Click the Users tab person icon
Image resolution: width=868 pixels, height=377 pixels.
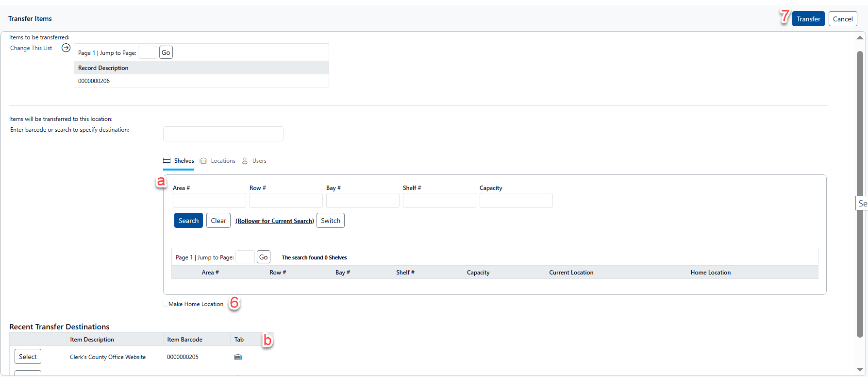point(245,161)
